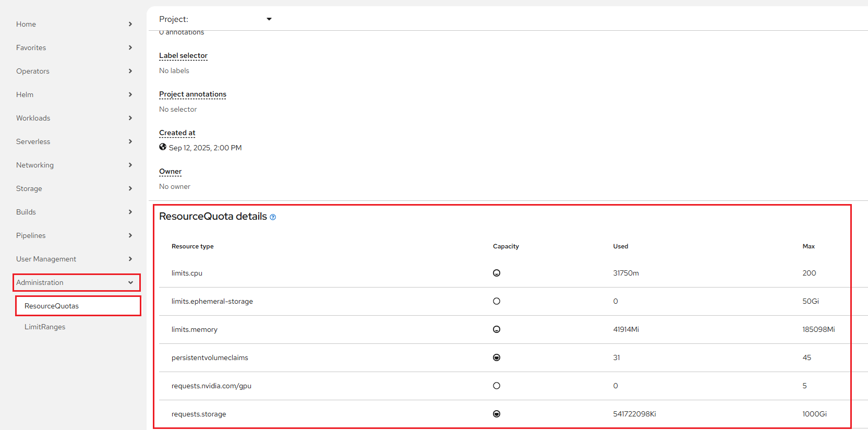Viewport: 868px width, 430px height.
Task: Click the Project annotations field label
Action: click(192, 94)
